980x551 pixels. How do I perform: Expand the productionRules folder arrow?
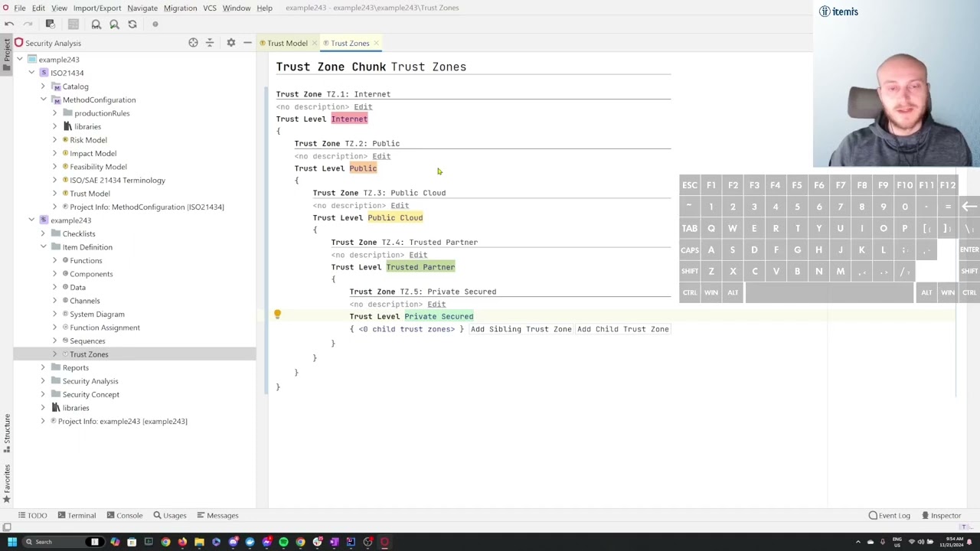54,113
